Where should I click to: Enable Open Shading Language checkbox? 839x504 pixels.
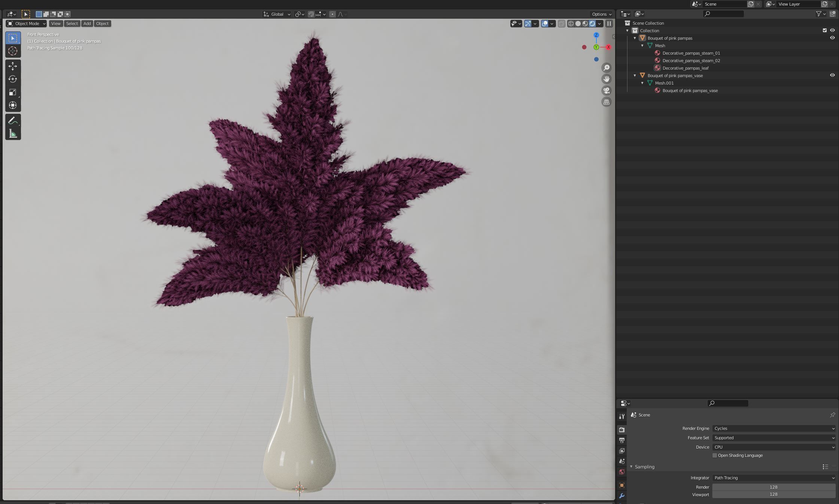click(714, 455)
